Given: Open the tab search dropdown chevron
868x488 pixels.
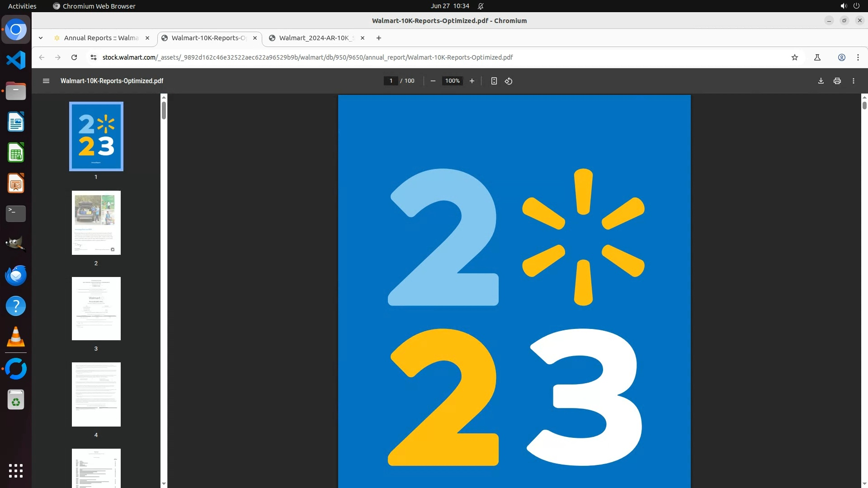Looking at the screenshot, I should tap(41, 38).
